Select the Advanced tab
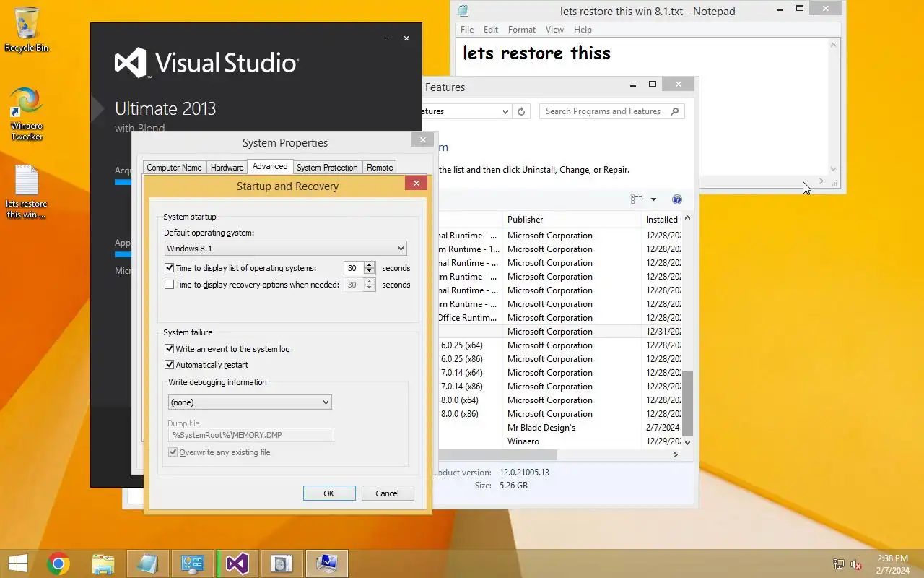The image size is (924, 578). coord(270,166)
